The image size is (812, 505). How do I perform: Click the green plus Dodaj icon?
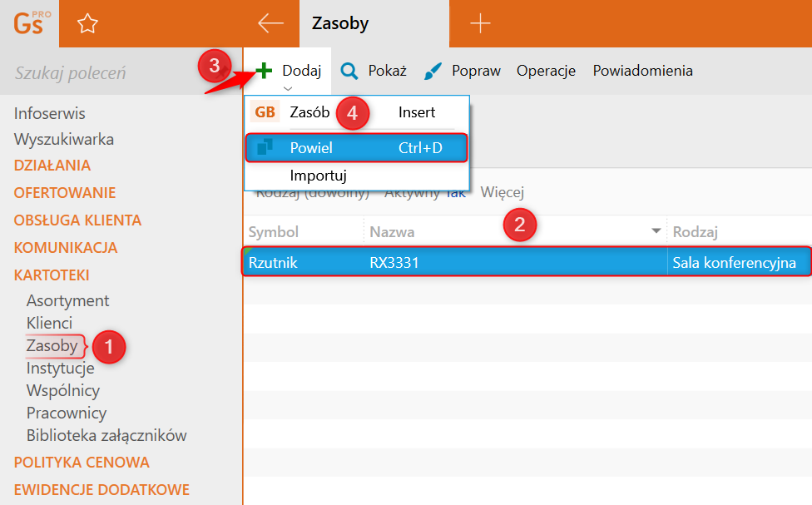(x=264, y=71)
